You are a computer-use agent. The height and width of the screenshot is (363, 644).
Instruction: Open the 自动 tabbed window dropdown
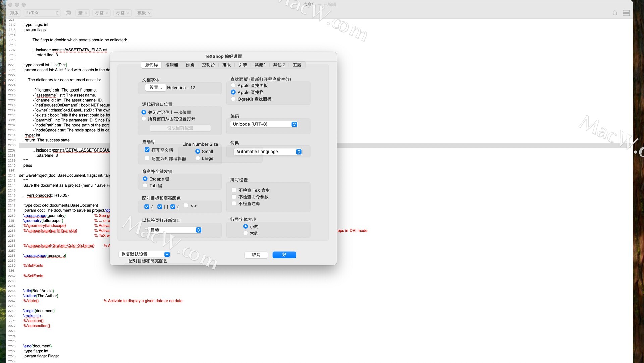pos(175,230)
